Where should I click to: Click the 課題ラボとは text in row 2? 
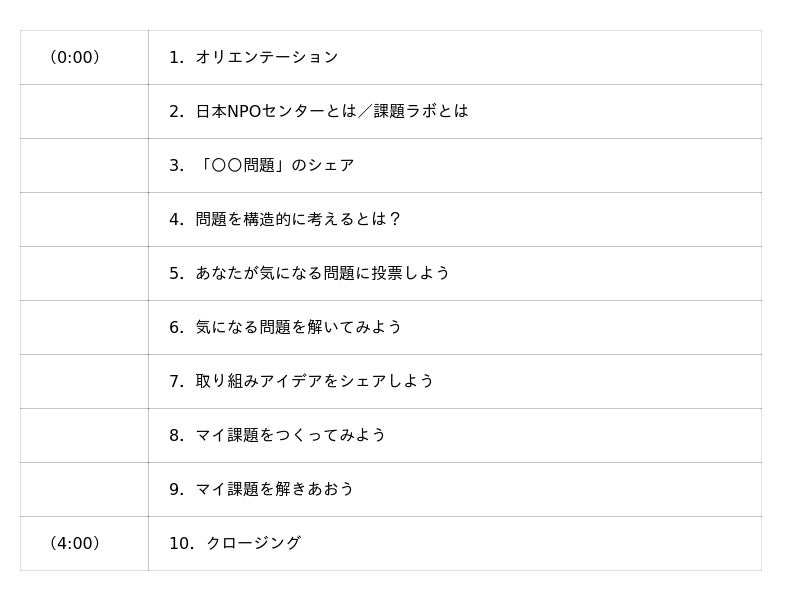tap(421, 111)
